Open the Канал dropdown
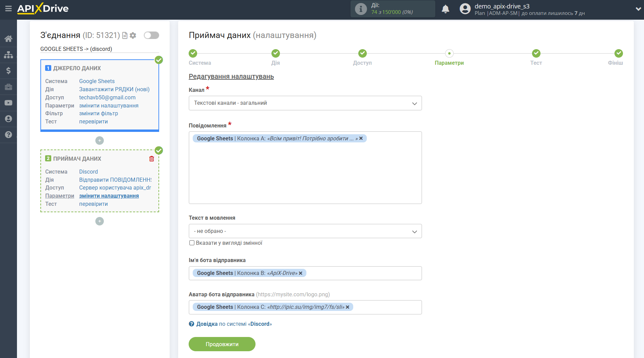Image resolution: width=644 pixels, height=358 pixels. click(x=305, y=103)
